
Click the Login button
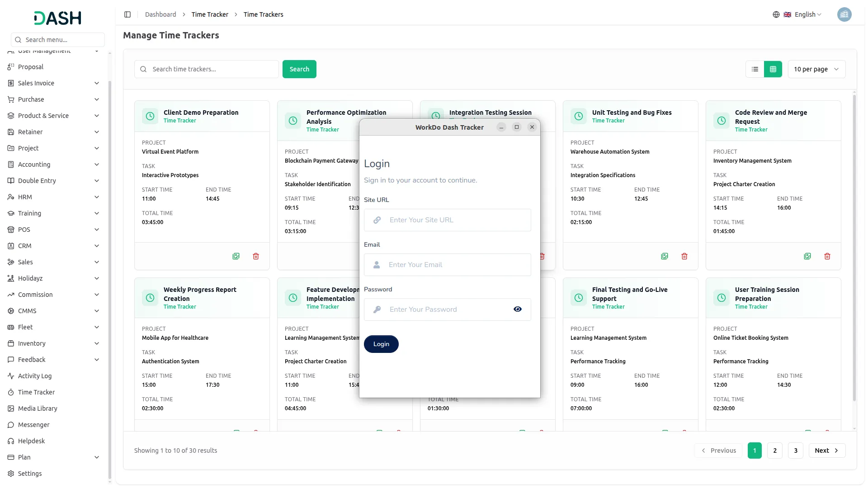[x=381, y=344]
